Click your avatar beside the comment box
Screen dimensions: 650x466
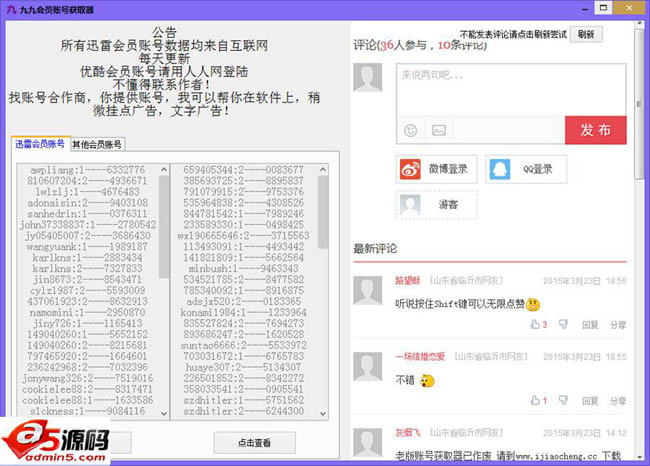click(x=368, y=78)
